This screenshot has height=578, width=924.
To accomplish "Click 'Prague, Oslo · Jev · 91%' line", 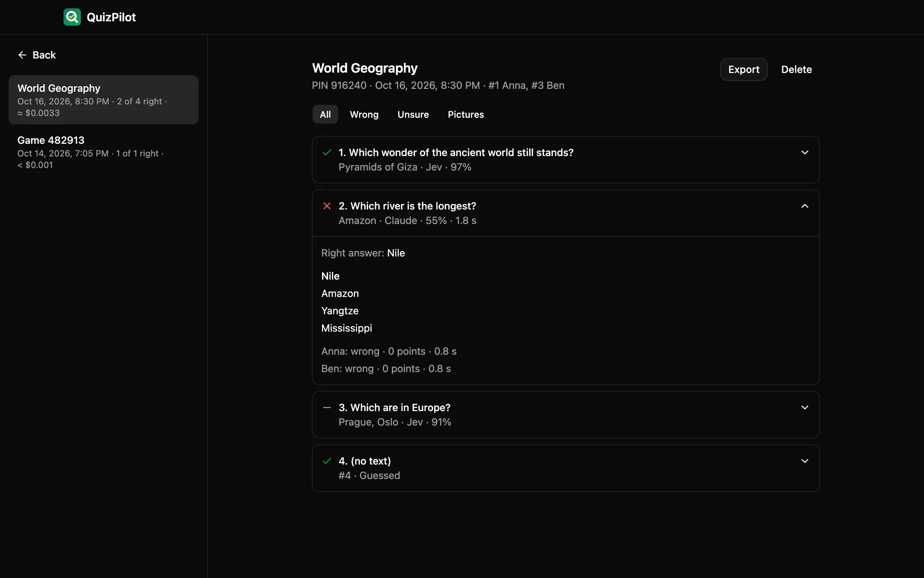I will point(395,422).
